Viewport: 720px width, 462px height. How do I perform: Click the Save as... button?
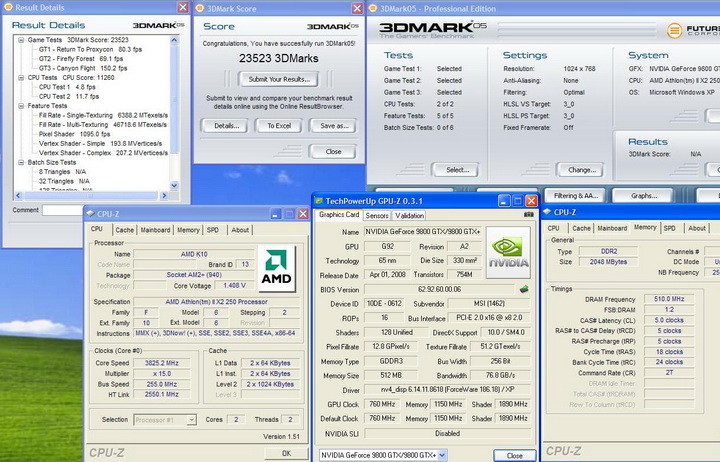coord(334,126)
